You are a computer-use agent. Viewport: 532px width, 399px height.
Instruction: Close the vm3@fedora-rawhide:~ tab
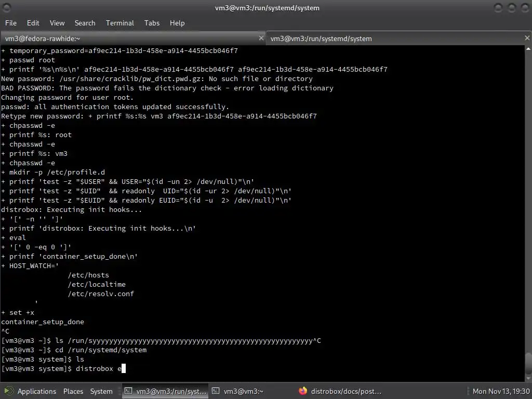tap(261, 38)
